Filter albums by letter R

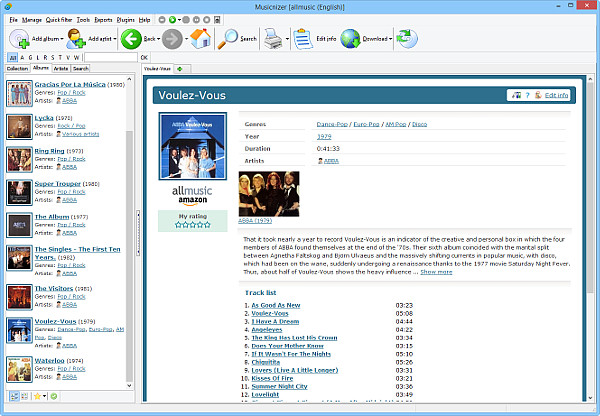45,58
